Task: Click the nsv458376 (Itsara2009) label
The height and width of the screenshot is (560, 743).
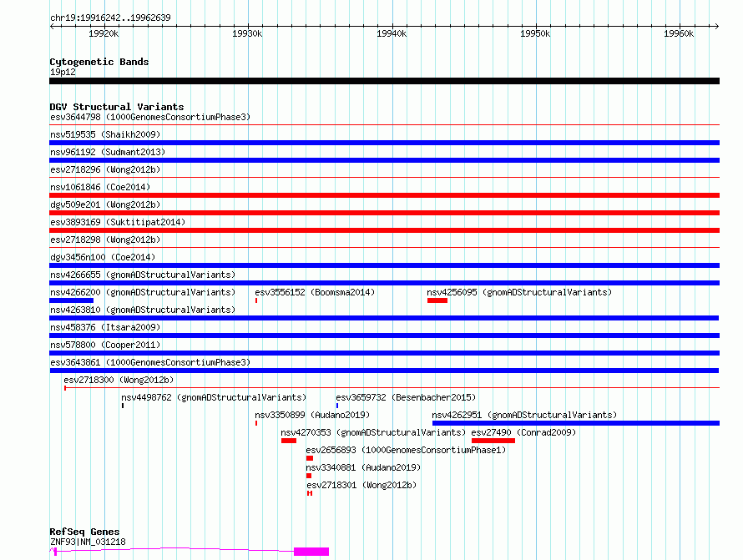Action: (x=105, y=327)
